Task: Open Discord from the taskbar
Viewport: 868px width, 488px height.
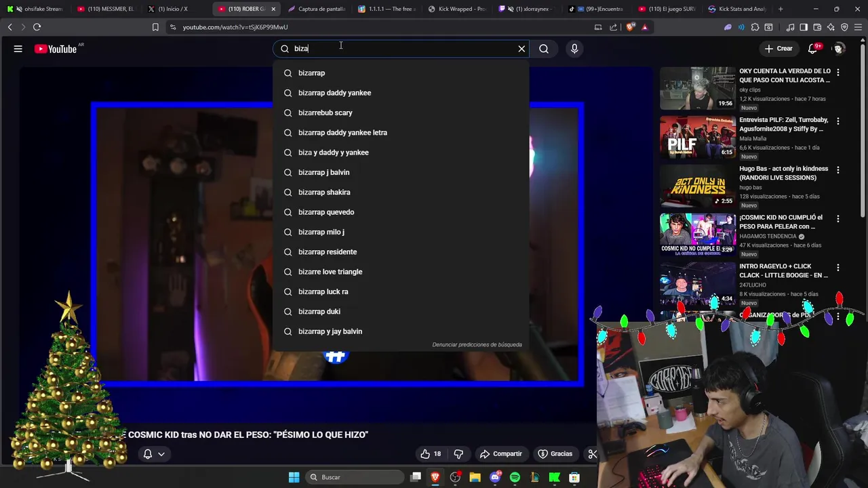Action: point(495,477)
